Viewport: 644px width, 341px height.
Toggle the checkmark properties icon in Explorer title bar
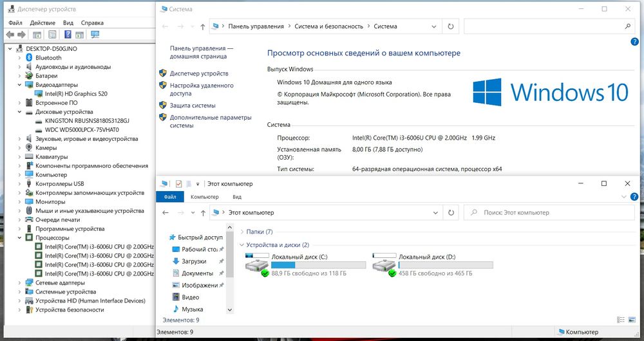click(178, 184)
